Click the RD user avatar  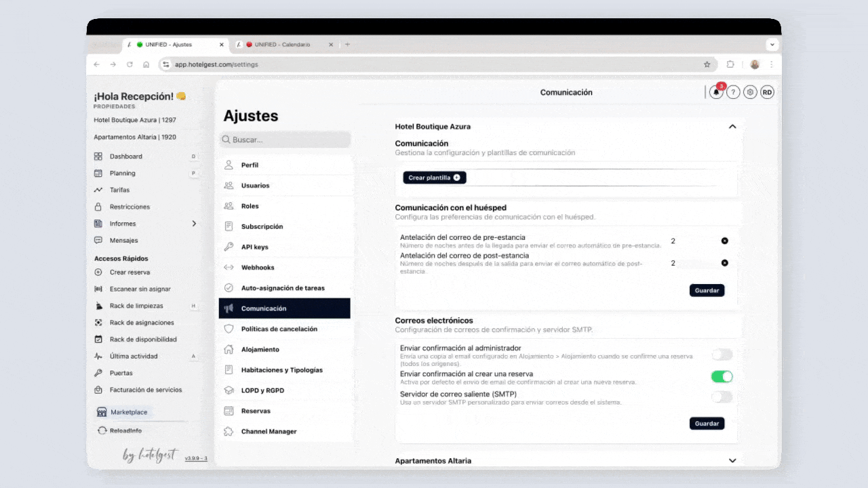[x=767, y=93]
